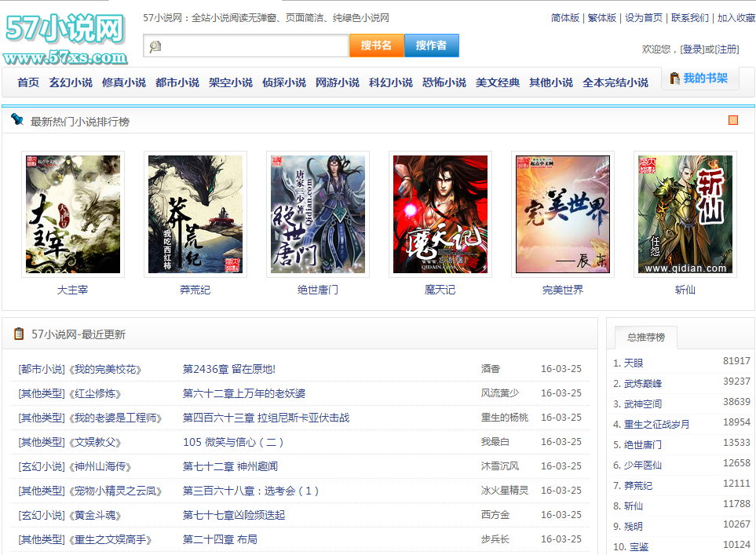Open 修真小说 category
Viewport: 756px width, 555px height.
click(124, 82)
